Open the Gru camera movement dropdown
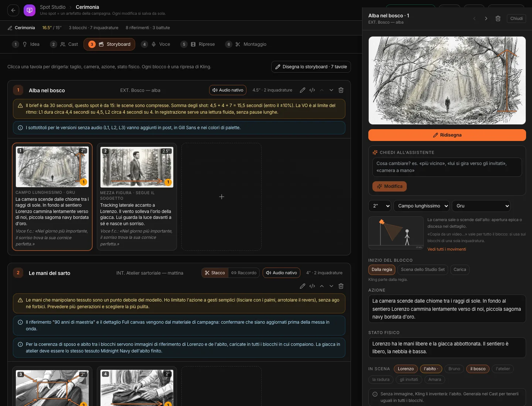The width and height of the screenshot is (532, 406). [481, 206]
